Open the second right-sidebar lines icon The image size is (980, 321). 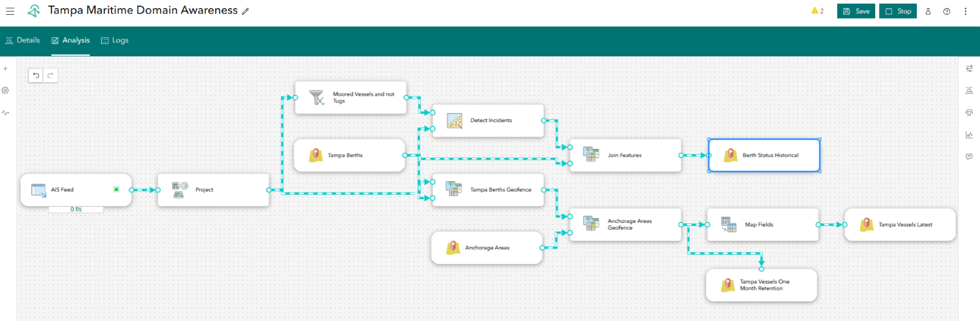pyautogui.click(x=969, y=91)
